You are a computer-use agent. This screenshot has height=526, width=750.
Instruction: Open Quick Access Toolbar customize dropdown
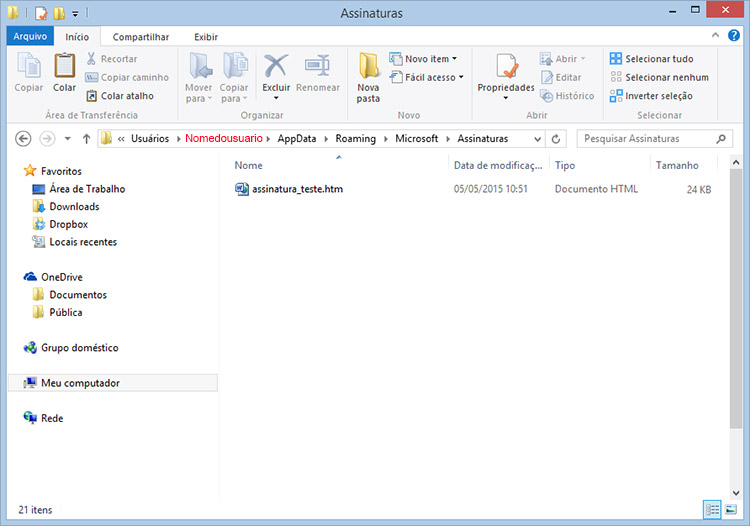point(75,14)
